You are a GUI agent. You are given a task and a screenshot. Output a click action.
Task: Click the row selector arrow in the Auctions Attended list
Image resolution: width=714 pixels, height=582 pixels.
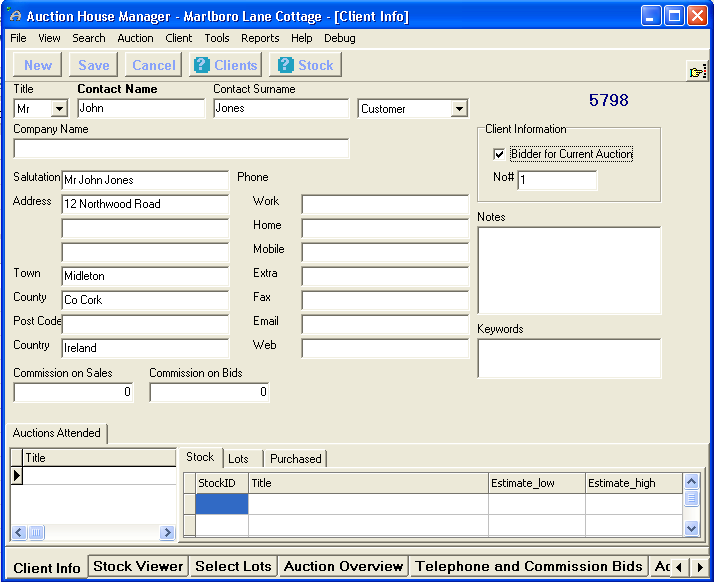tap(16, 475)
